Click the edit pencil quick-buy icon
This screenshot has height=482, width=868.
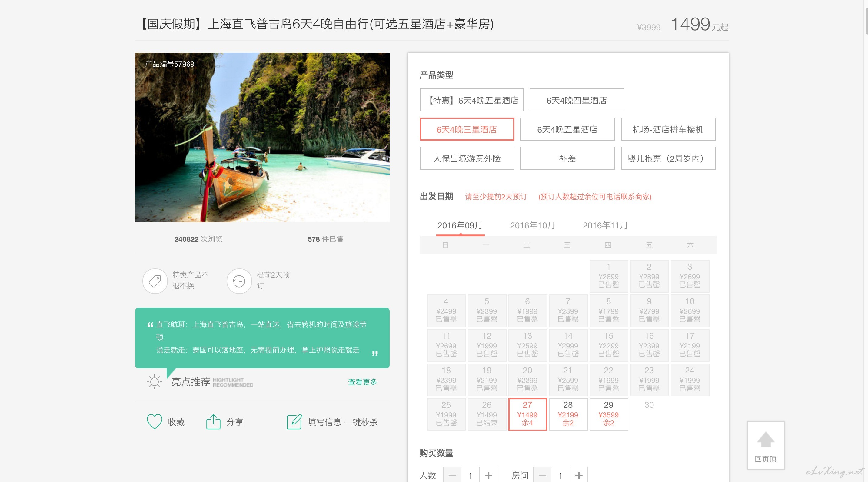(294, 421)
